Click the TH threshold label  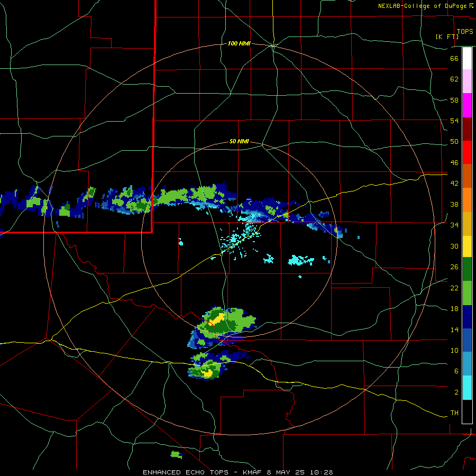[454, 413]
